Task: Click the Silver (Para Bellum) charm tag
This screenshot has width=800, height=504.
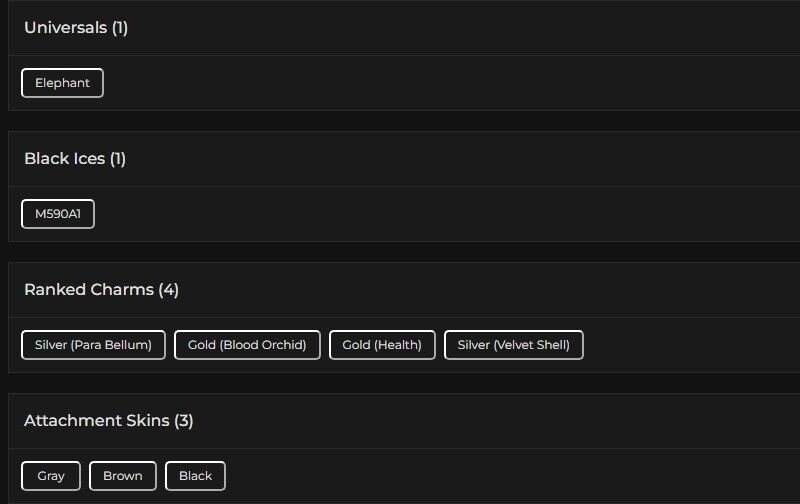Action: 93,345
